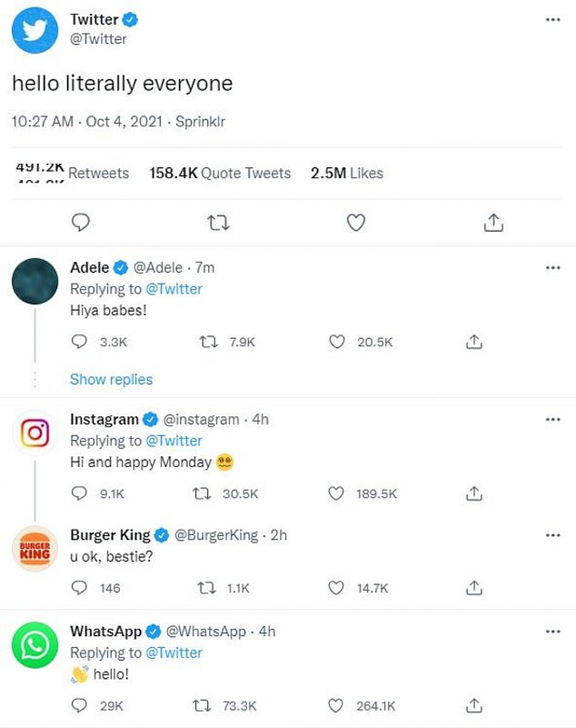View the 158.4K Quote Tweets
The width and height of the screenshot is (576, 728).
(x=220, y=173)
